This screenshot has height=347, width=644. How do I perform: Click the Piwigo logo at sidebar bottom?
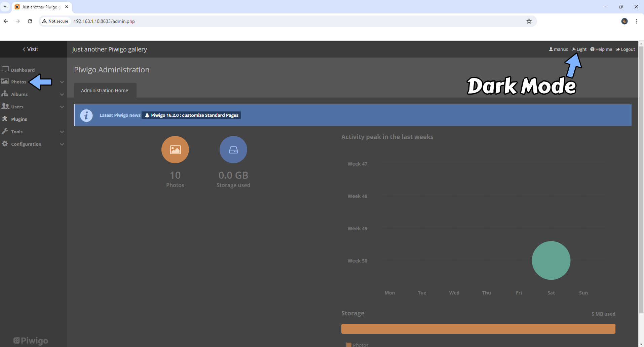tap(31, 341)
